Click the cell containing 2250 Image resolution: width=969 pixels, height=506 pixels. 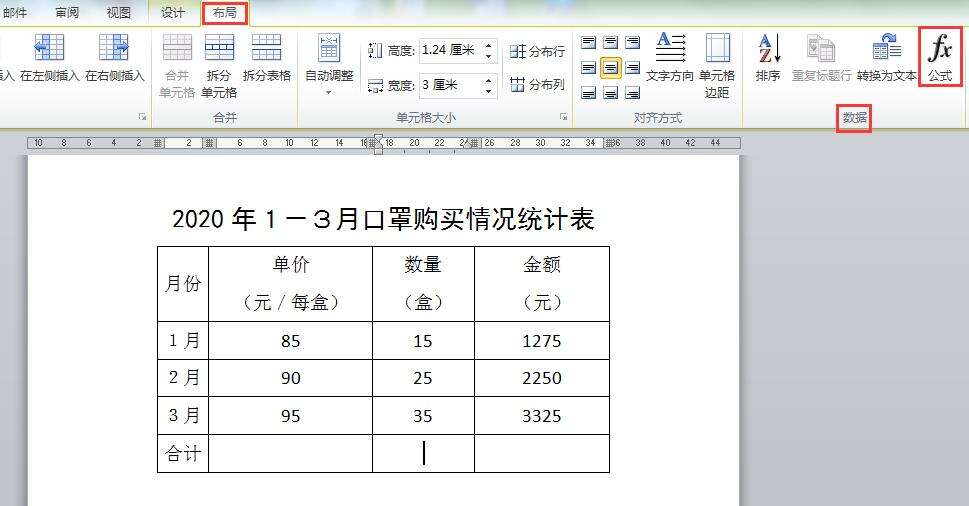point(542,378)
